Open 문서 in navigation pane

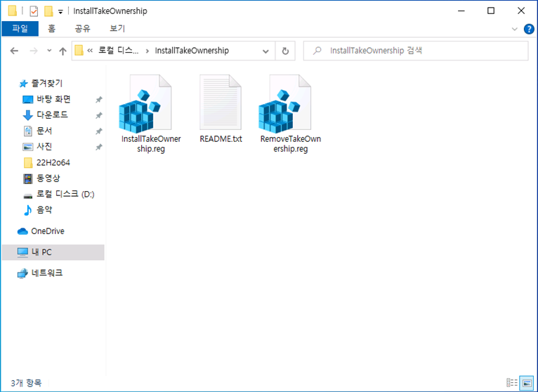44,131
